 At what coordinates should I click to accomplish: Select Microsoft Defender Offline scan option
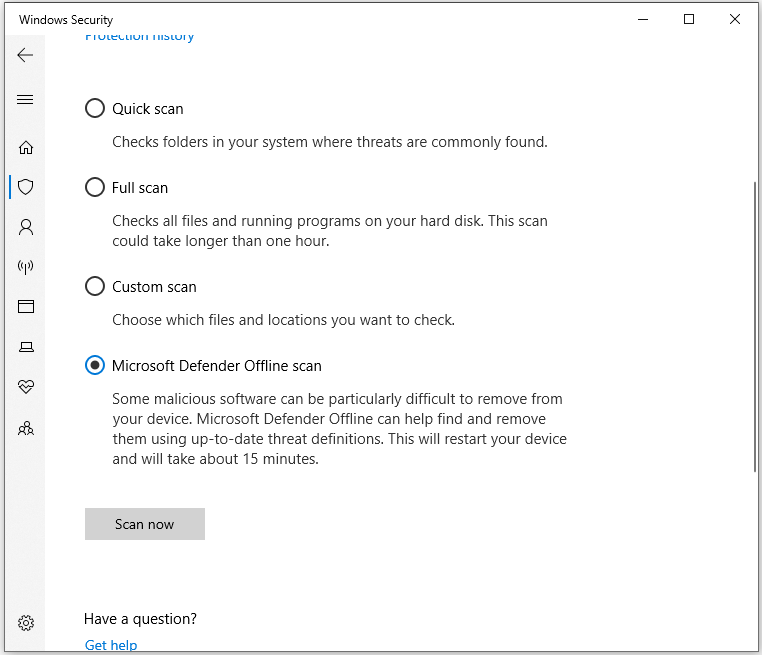(x=95, y=366)
